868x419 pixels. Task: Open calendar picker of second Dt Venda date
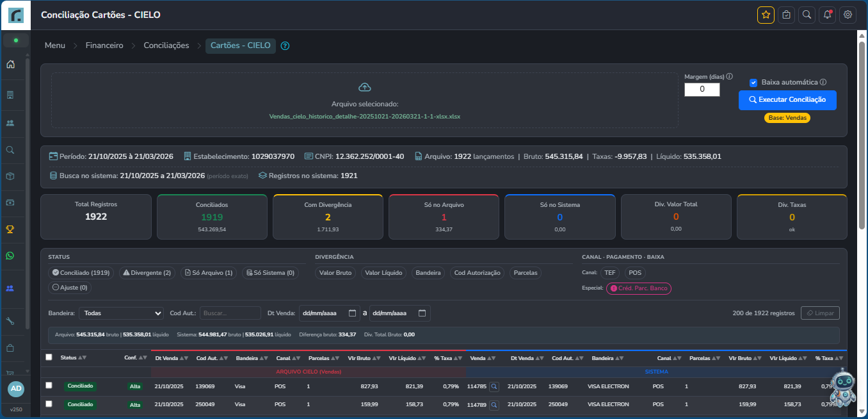point(422,313)
